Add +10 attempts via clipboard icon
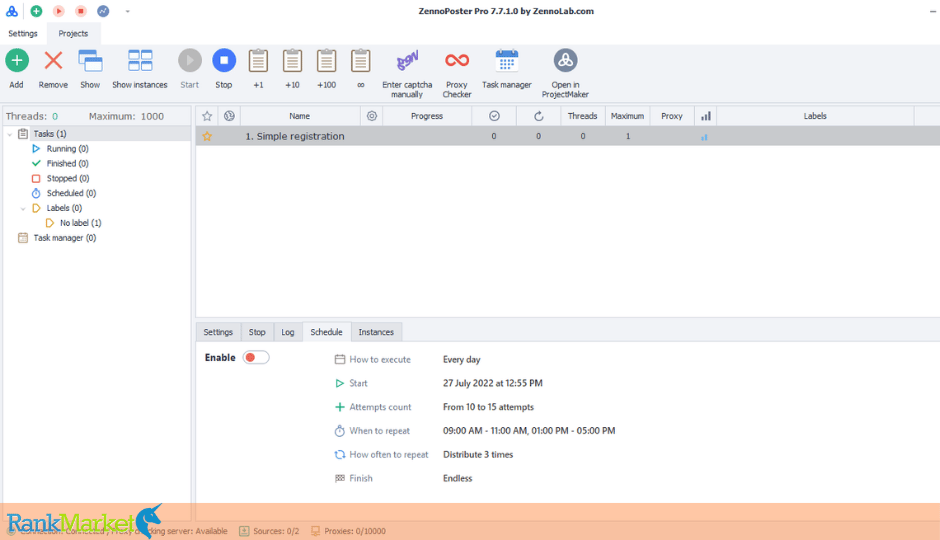Image resolution: width=940 pixels, height=540 pixels. pos(293,61)
